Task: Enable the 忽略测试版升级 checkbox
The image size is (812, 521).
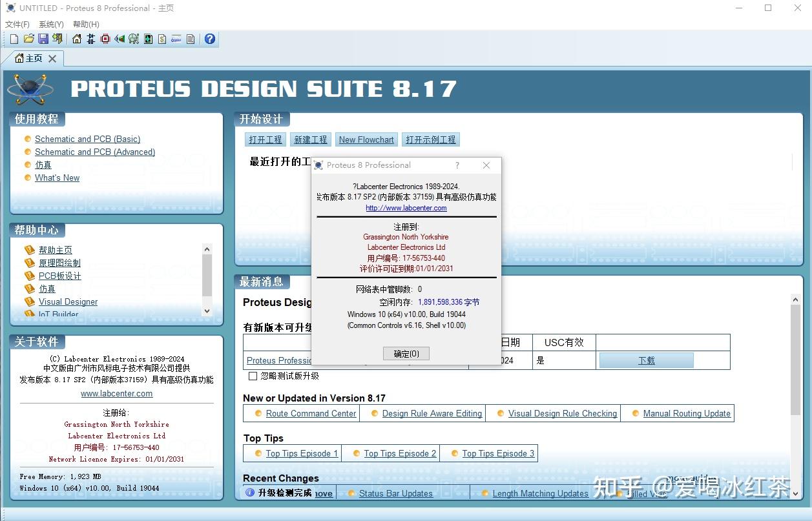Action: 253,376
